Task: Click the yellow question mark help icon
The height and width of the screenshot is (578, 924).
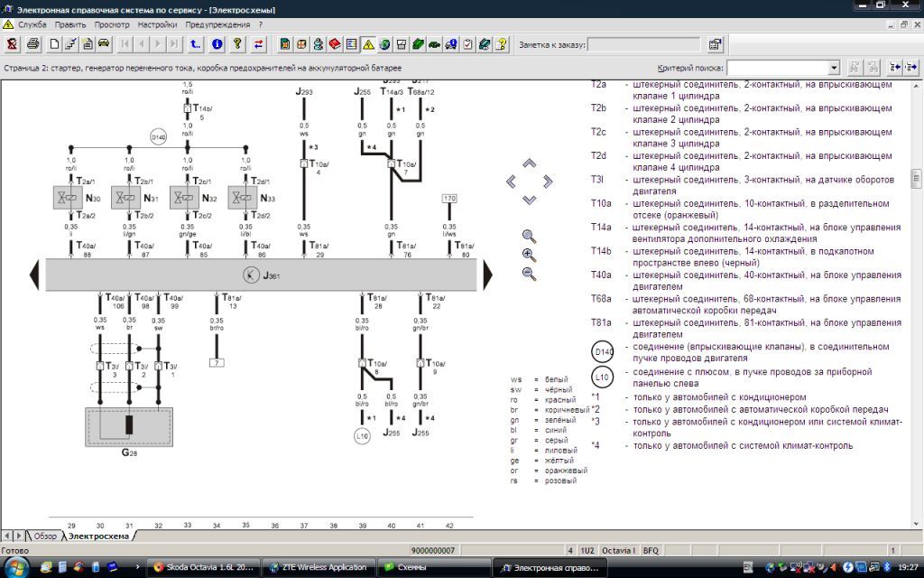Action: (237, 44)
